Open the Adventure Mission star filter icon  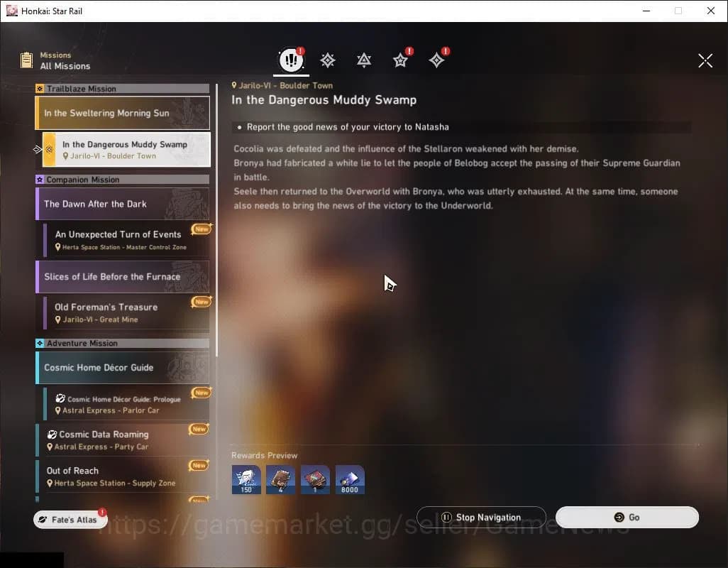(400, 60)
